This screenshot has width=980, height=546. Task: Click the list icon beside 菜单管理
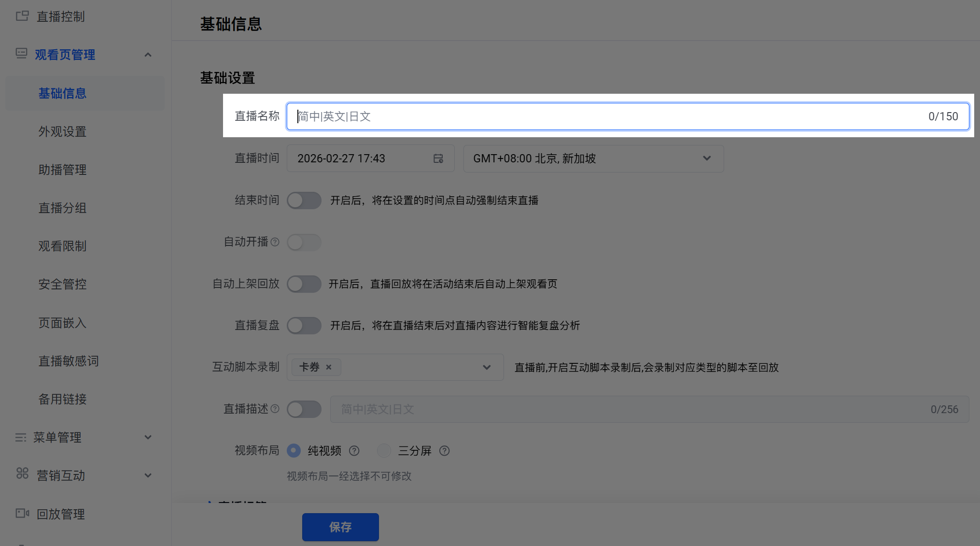tap(21, 437)
